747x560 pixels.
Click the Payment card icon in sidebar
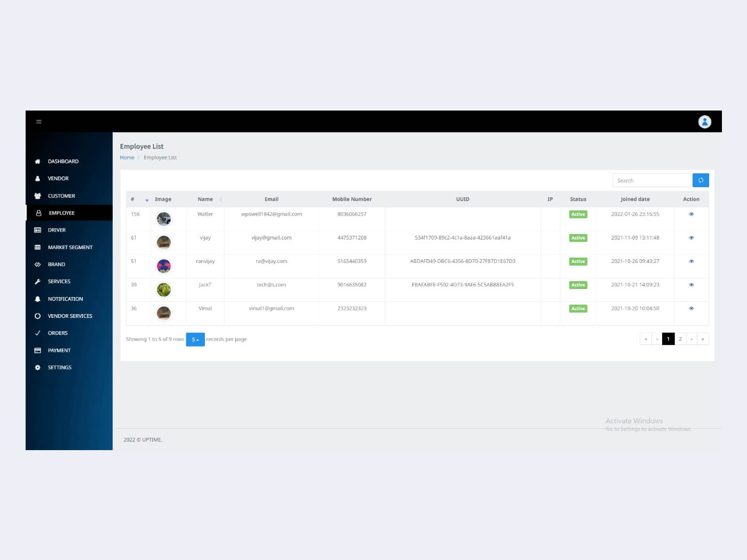click(x=37, y=350)
